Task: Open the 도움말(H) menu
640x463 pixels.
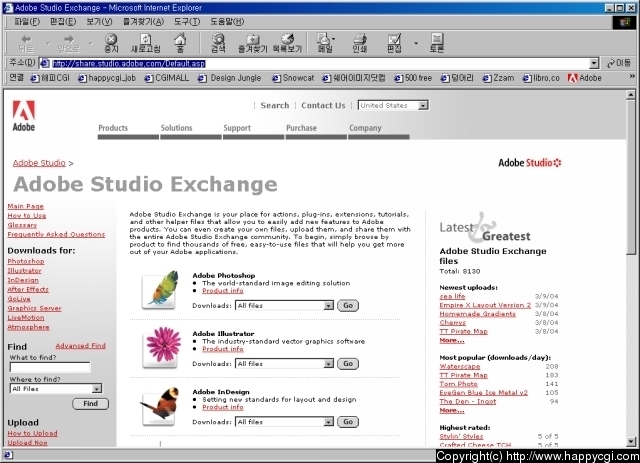Action: point(227,22)
